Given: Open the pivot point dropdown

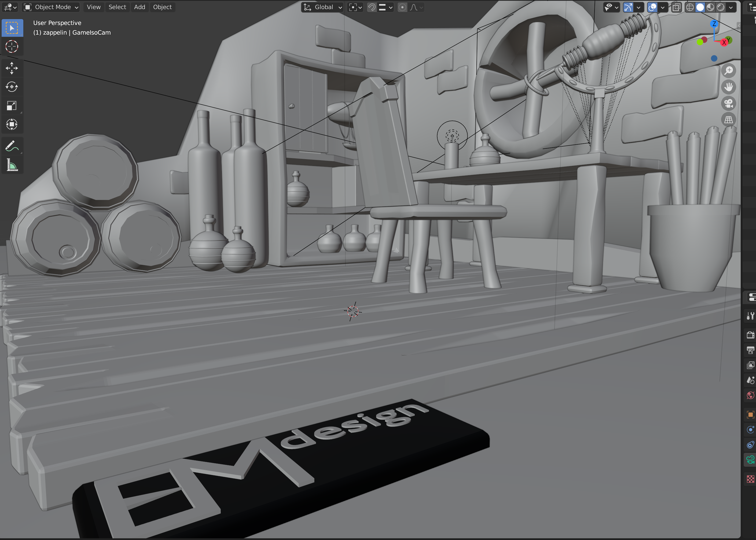Looking at the screenshot, I should pos(355,7).
